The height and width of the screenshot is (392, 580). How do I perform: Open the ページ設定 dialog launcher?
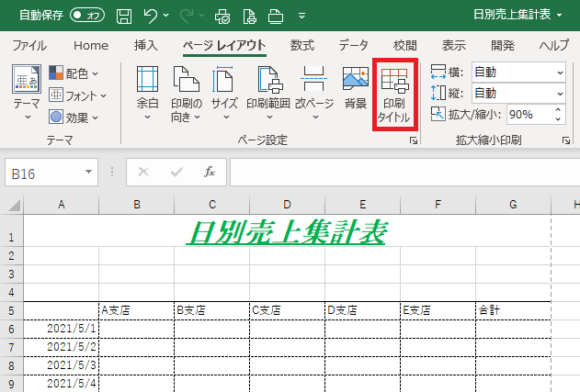(414, 140)
